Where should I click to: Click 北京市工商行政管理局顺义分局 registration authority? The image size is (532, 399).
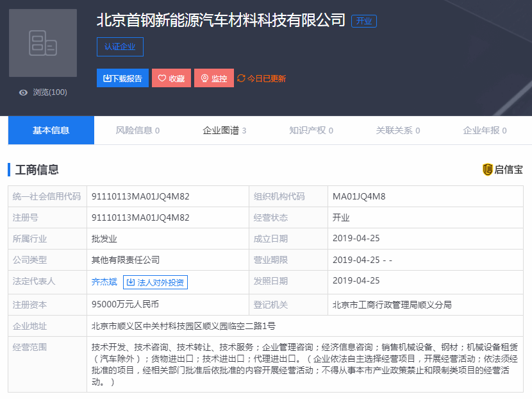pyautogui.click(x=392, y=305)
